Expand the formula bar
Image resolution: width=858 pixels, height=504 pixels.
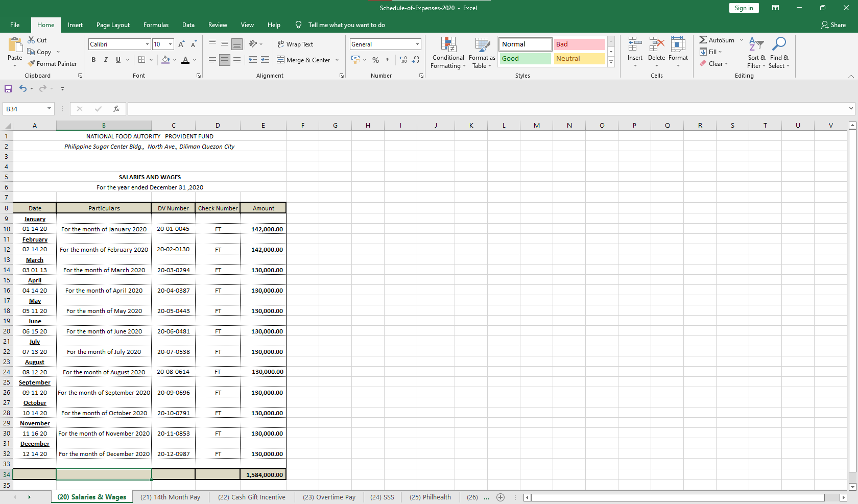pos(851,108)
